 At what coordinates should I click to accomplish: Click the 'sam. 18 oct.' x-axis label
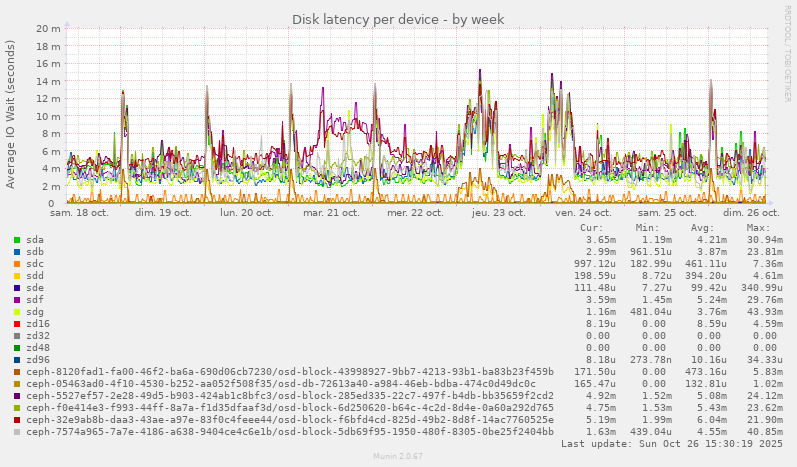coord(78,213)
